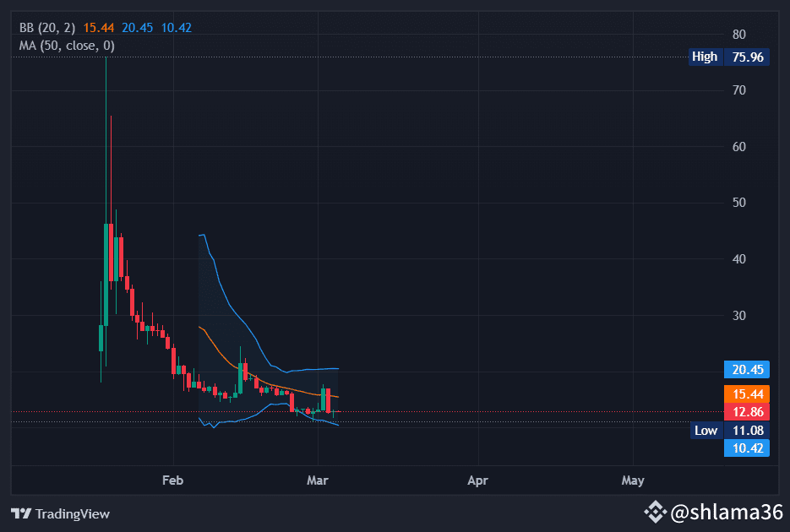The width and height of the screenshot is (790, 532).
Task: Open the timeframe options on the Feb axis label
Action: 172,480
